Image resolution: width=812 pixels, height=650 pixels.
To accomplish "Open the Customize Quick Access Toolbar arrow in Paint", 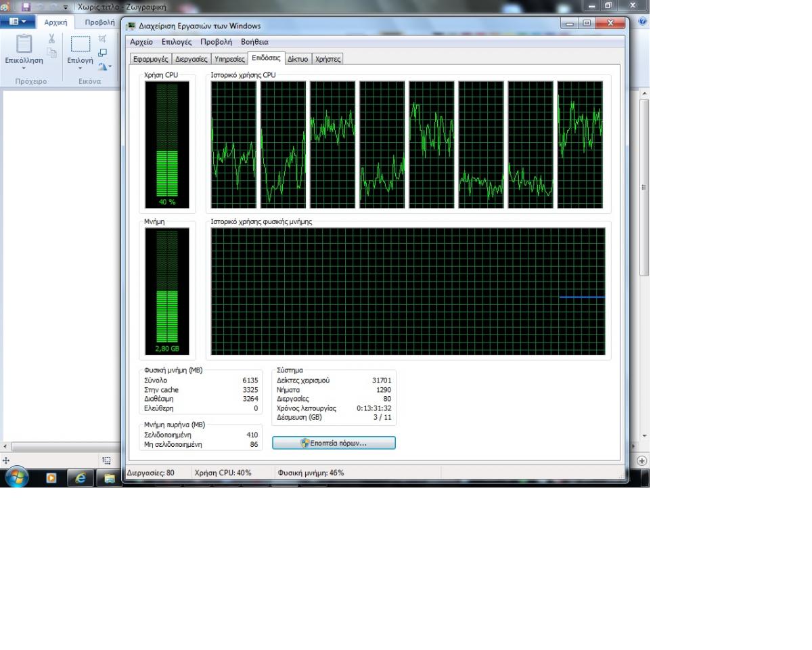I will tap(67, 7).
